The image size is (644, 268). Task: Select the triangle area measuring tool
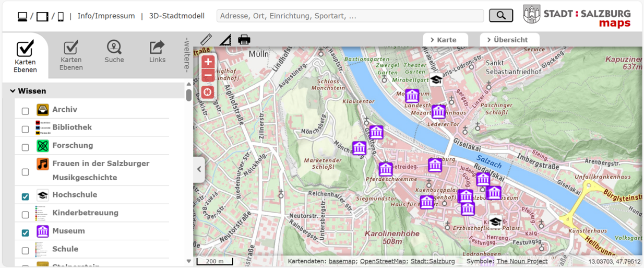click(225, 40)
